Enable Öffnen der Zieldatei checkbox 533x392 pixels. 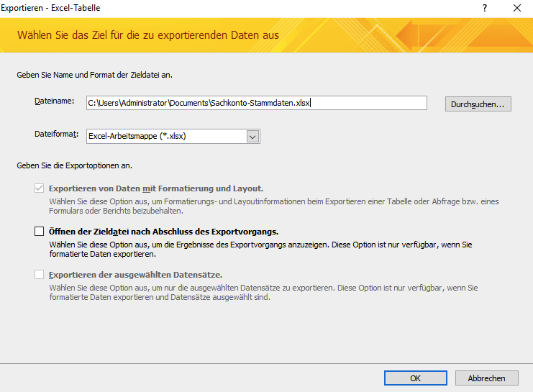tap(40, 232)
